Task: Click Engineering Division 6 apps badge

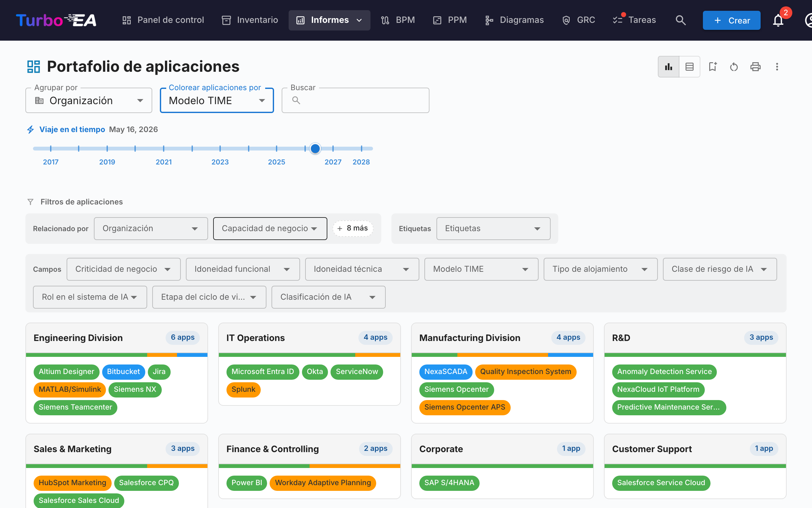Action: (x=182, y=337)
